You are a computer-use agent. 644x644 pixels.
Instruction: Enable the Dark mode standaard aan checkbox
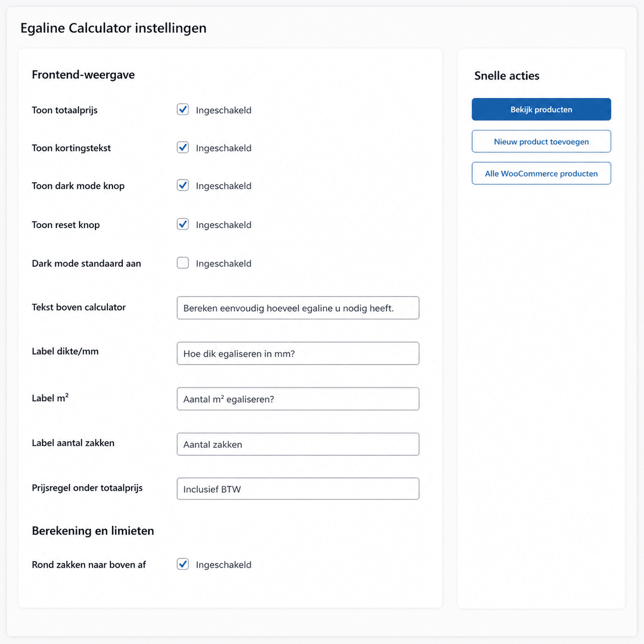tap(183, 263)
